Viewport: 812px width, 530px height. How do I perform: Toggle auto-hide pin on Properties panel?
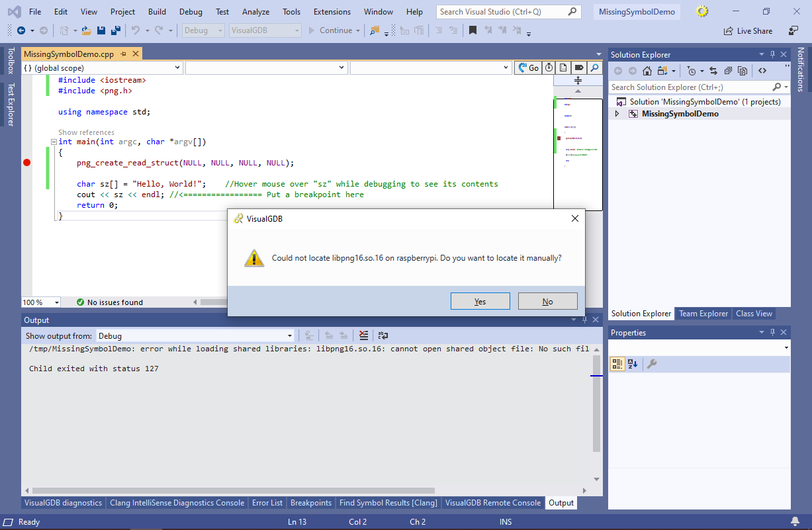[772, 333]
